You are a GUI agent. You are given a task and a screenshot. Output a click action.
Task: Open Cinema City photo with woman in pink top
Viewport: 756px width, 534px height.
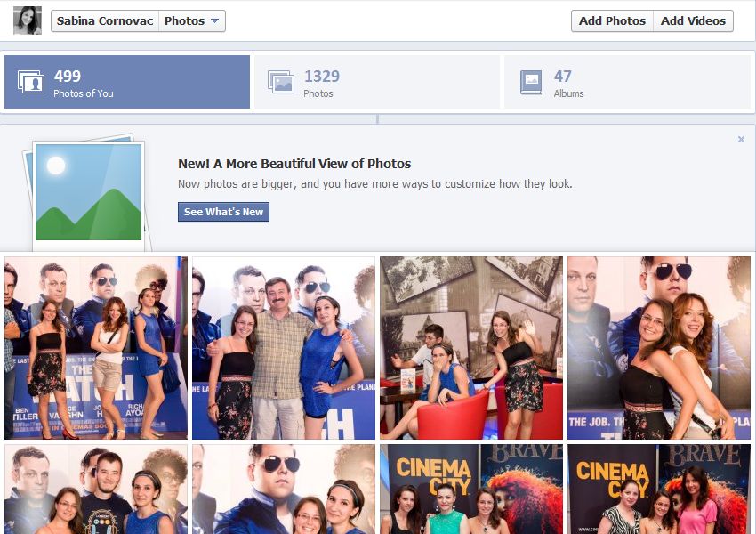click(x=658, y=489)
